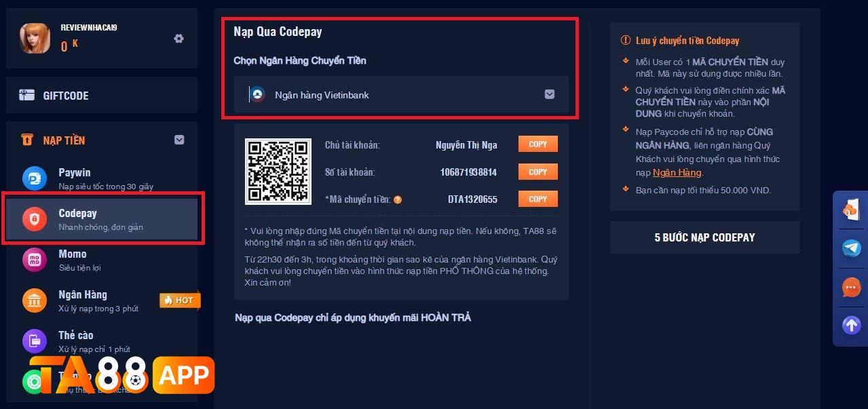Follow the Ngân Hàng link in the notes
868x409 pixels.
[x=677, y=172]
